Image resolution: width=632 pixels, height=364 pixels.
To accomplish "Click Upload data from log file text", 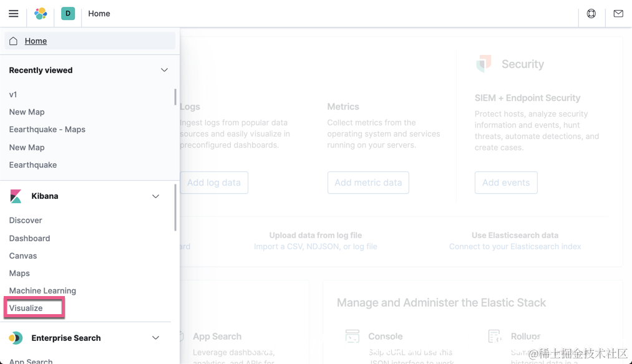I will coord(316,235).
